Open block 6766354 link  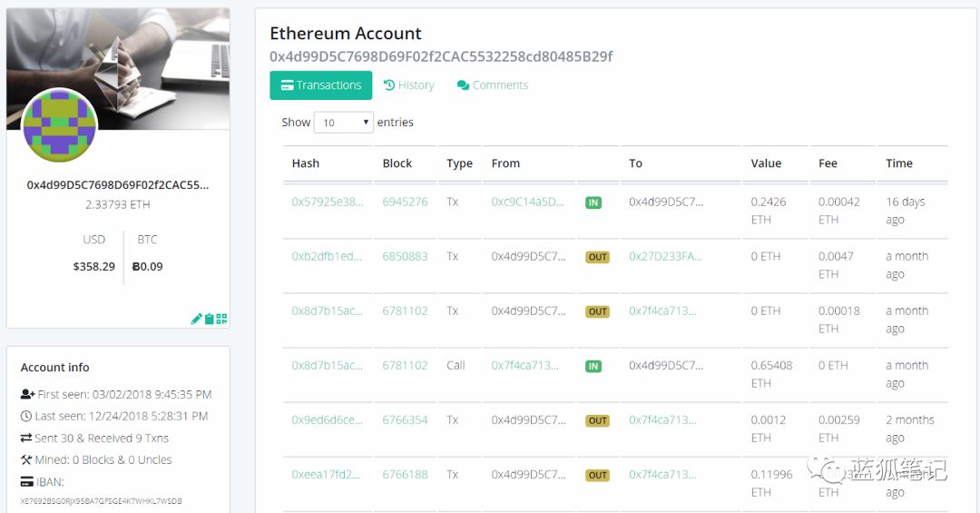click(405, 419)
